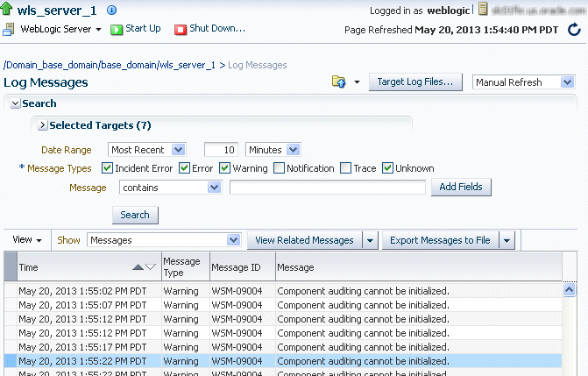The image size is (588, 376).
Task: Click the Shut Down red stop icon
Action: (181, 29)
